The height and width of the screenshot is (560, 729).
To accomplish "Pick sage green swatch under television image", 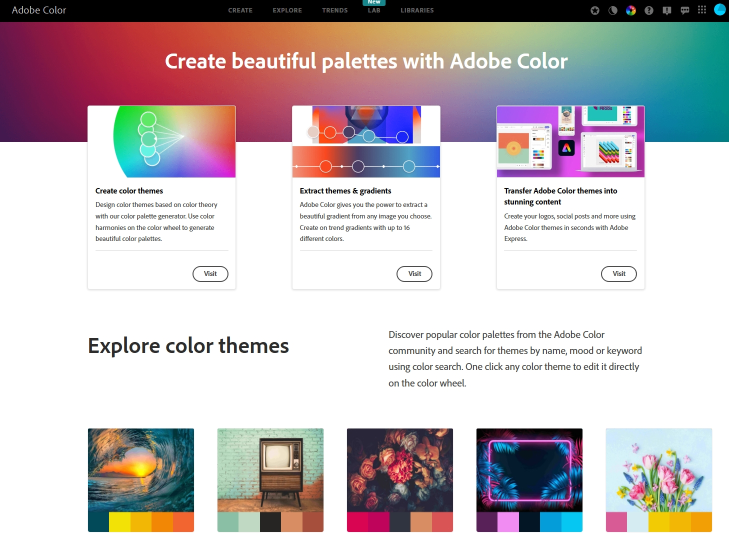I will click(228, 522).
